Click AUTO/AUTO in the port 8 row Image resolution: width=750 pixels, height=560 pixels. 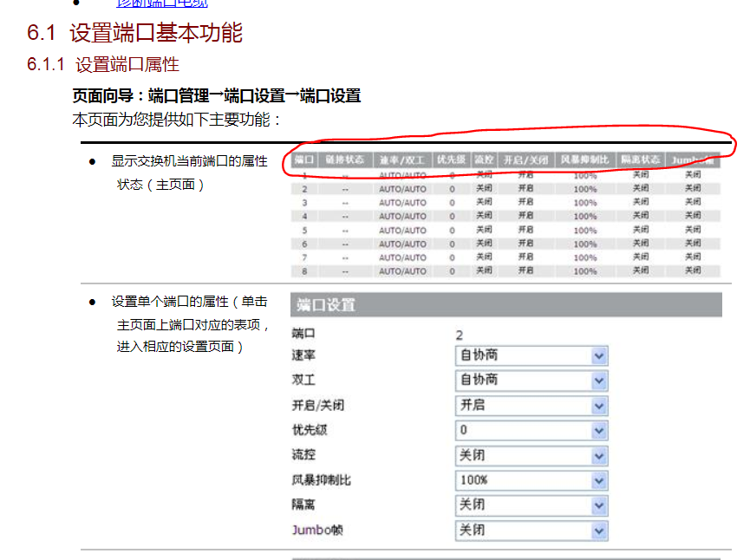[402, 271]
